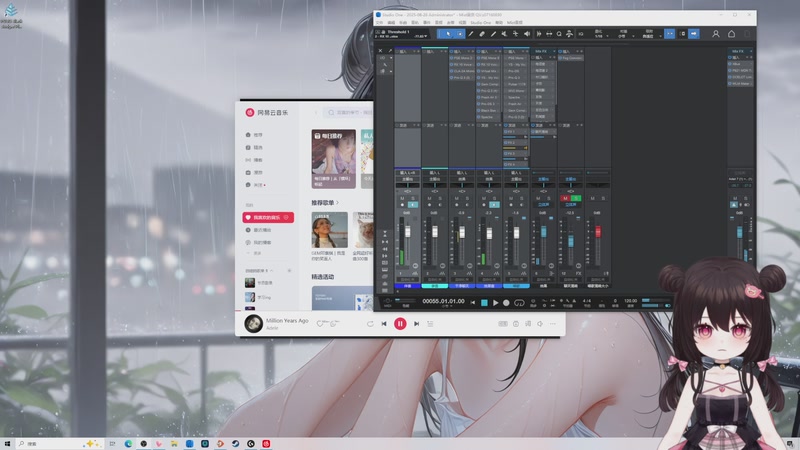
Task: Open WLM Meter plugin on main channel
Action: tap(740, 84)
